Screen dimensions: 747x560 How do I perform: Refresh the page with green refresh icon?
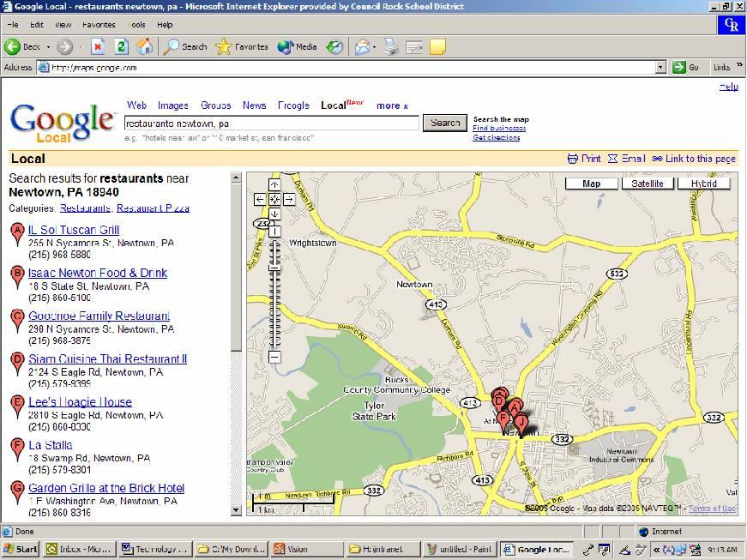122,46
